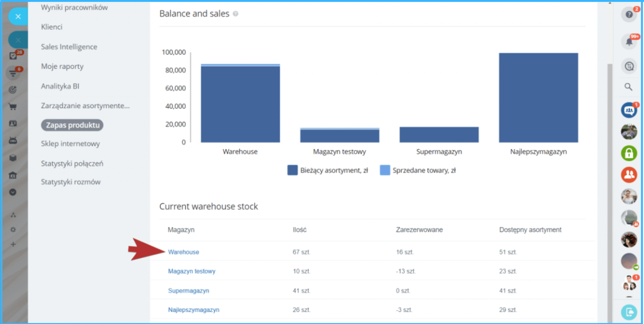Open the robot automation icon in sidebar
The height and width of the screenshot is (324, 644).
pos(13,140)
